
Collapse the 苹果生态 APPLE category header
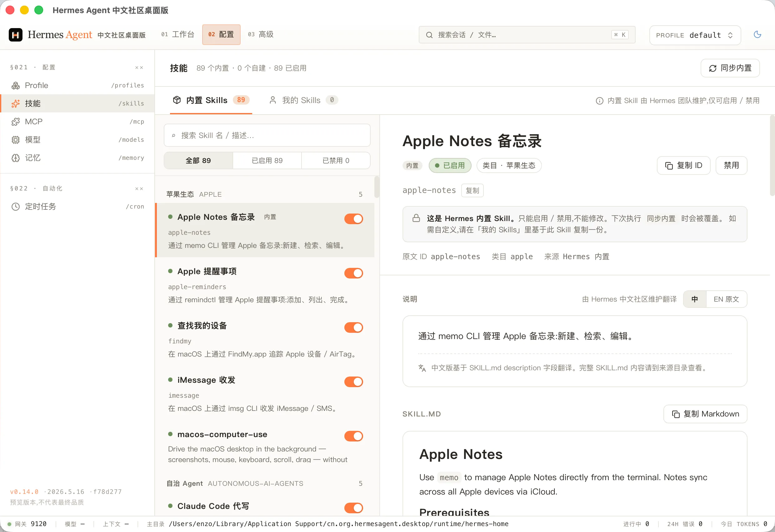click(x=264, y=194)
